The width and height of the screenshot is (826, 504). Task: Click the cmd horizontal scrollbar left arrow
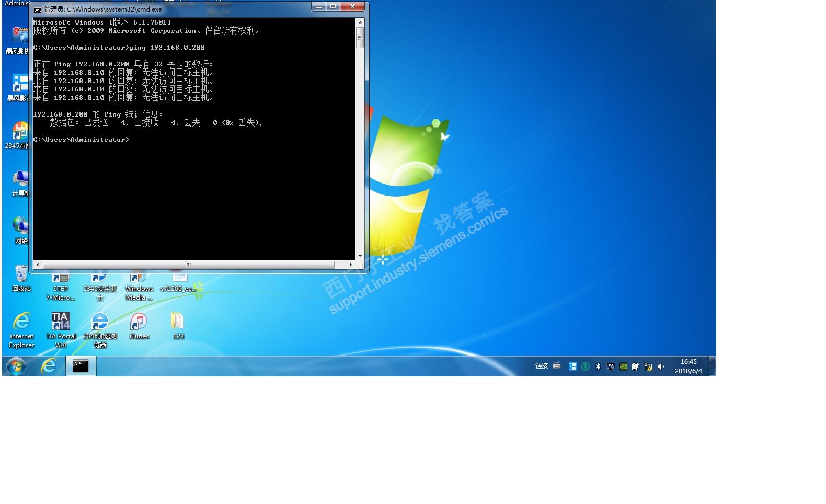click(38, 265)
